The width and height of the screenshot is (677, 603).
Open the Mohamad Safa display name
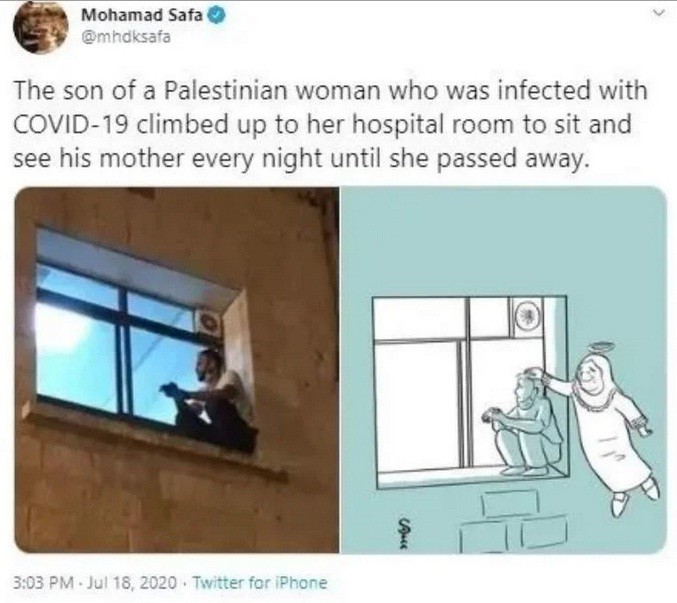[142, 16]
